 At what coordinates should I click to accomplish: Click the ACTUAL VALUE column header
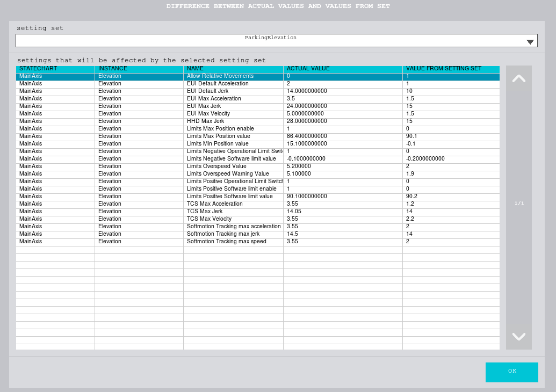(x=343, y=69)
